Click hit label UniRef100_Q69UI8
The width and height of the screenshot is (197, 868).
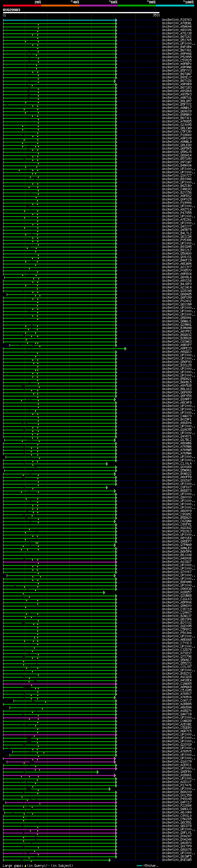point(177,111)
